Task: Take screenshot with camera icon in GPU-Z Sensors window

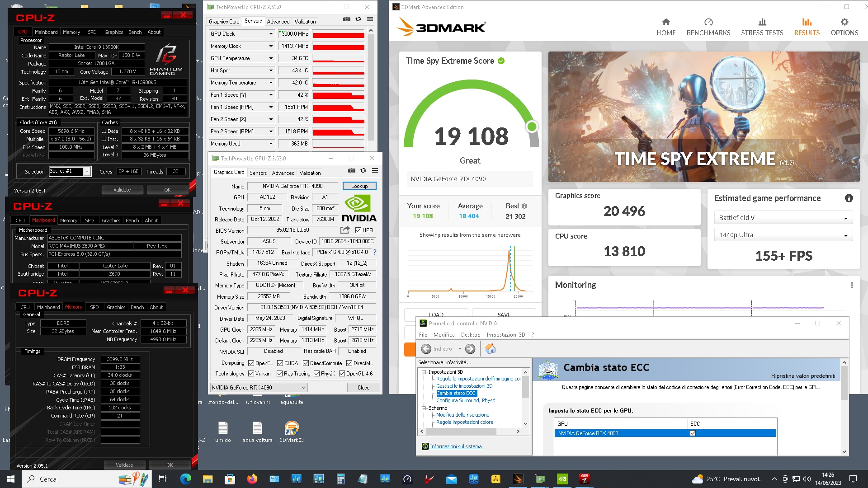Action: (346, 19)
